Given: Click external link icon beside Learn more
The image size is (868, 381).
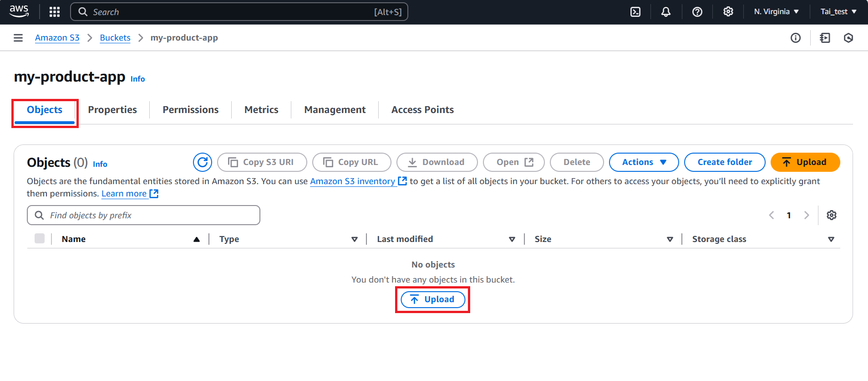Looking at the screenshot, I should (x=154, y=194).
